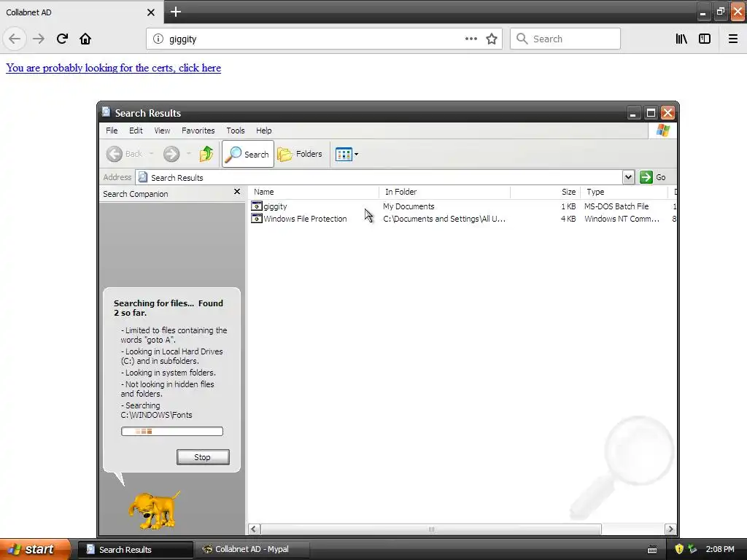The image size is (747, 560).
Task: Sort results by Name column
Action: pos(314,192)
